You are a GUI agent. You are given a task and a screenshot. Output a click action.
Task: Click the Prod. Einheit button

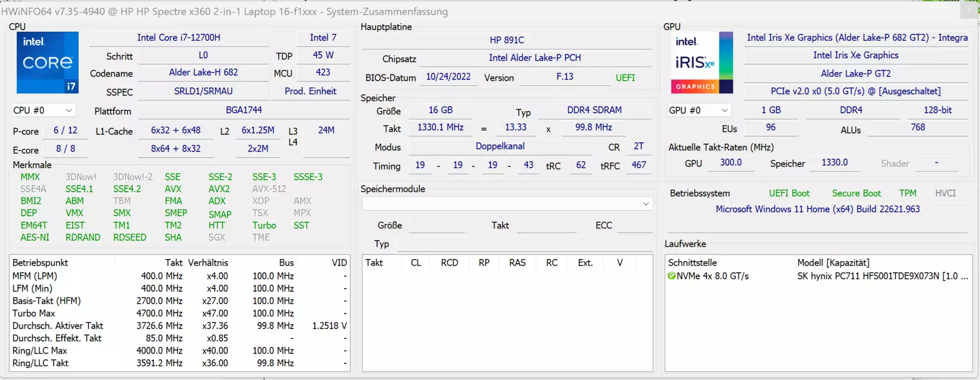coord(310,91)
